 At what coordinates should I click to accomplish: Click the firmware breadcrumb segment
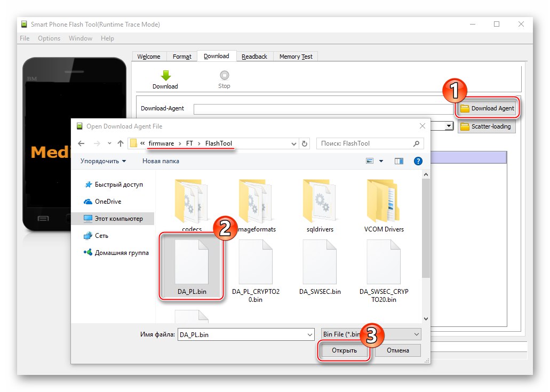tap(161, 143)
